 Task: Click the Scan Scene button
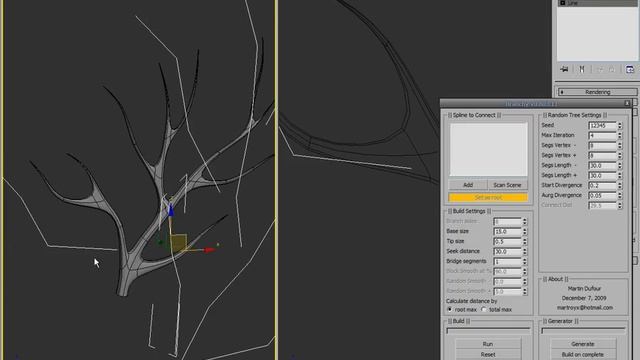click(x=507, y=185)
